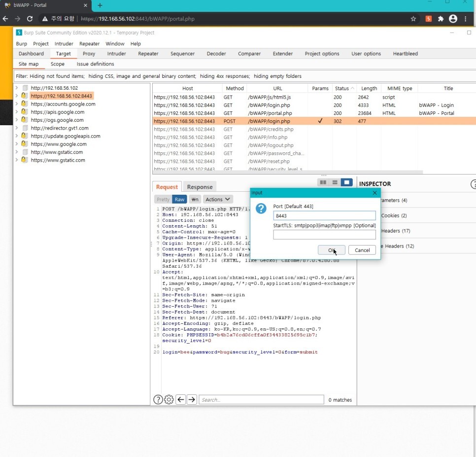Open the Issue definitions sub-tab
Viewport: 476px width, 457px height.
tap(95, 64)
